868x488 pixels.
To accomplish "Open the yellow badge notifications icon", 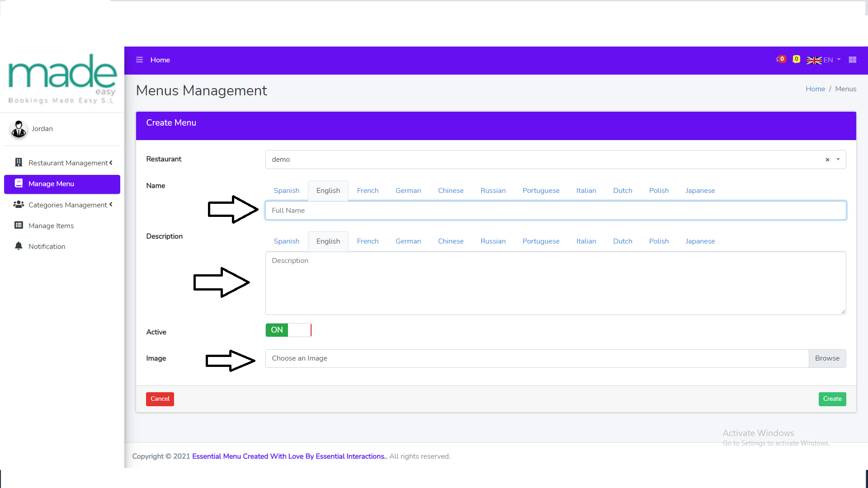I will [x=797, y=59].
